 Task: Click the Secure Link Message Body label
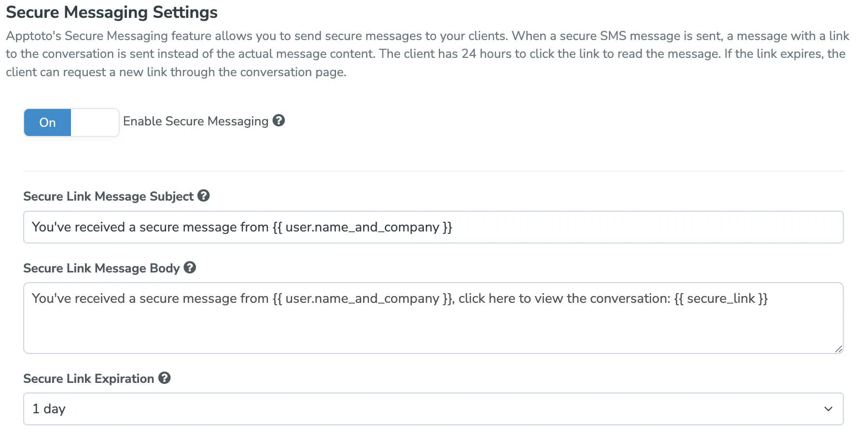click(103, 268)
